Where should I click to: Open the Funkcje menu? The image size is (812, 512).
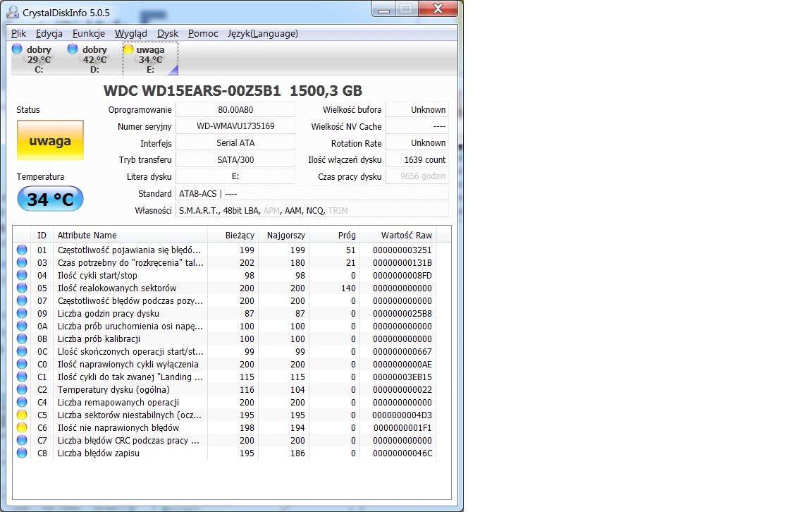click(89, 33)
